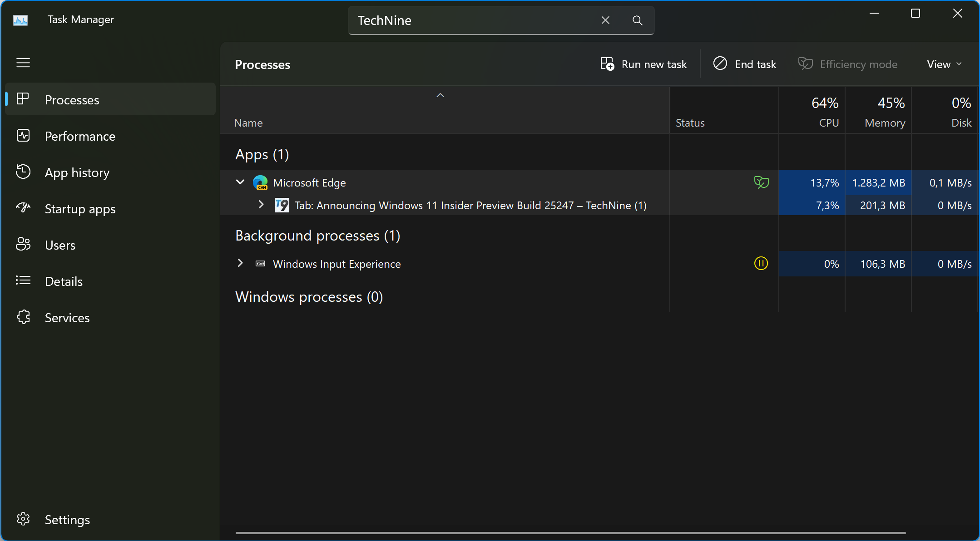Expand Windows Input Experience process

pyautogui.click(x=240, y=263)
